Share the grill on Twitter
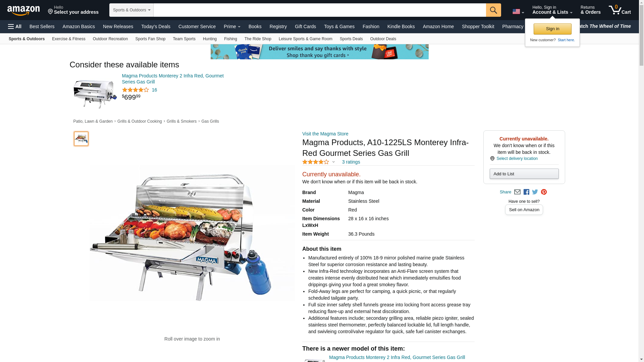644x362 pixels. (x=535, y=192)
